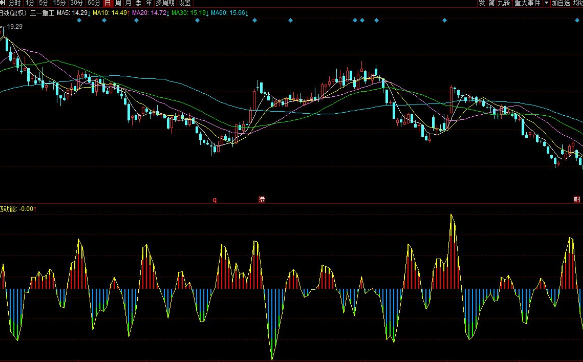Screen dimensions: 583x362
Task: Switch chart to 月 monthly period
Action: point(128,3)
